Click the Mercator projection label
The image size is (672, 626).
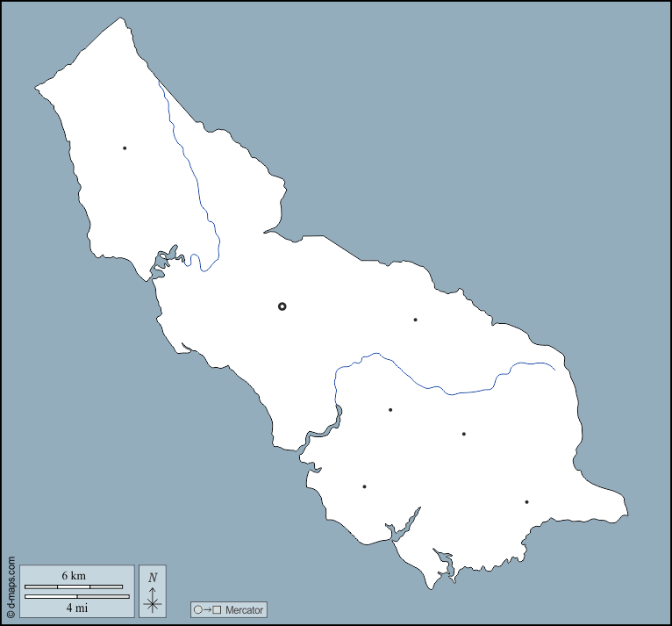click(243, 609)
